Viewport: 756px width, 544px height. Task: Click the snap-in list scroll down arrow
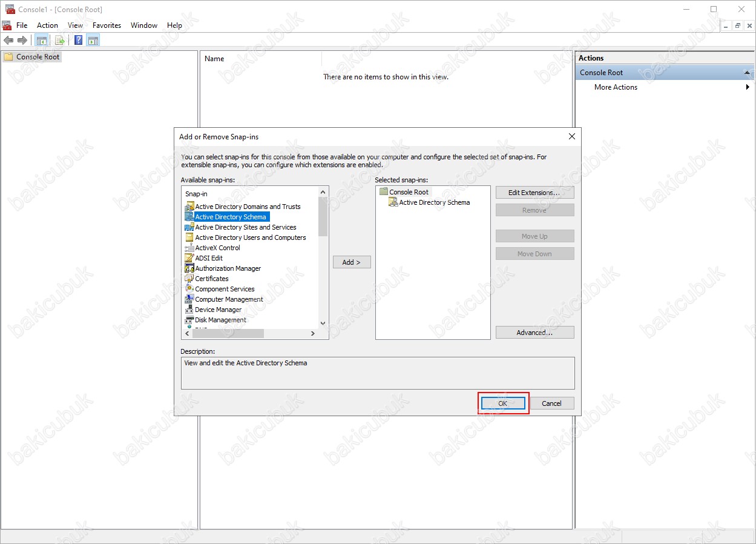click(323, 323)
